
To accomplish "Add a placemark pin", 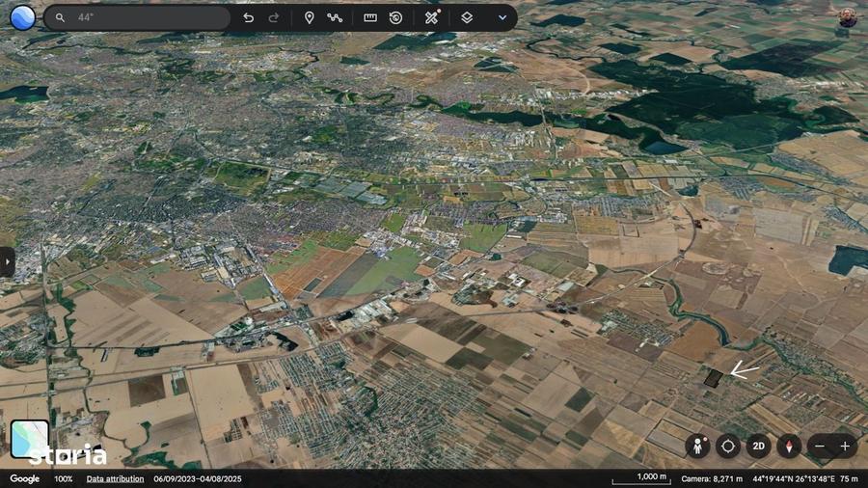I will pos(309,17).
